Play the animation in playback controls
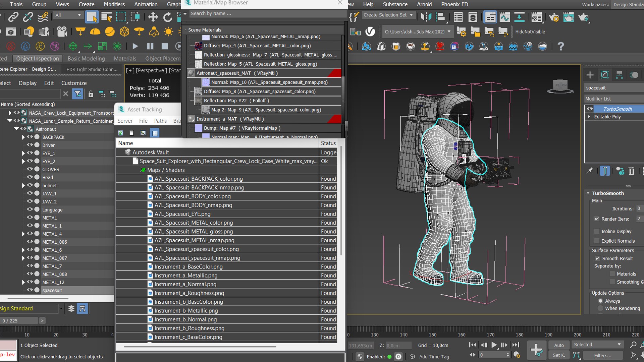The height and width of the screenshot is (362, 644). click(x=494, y=345)
